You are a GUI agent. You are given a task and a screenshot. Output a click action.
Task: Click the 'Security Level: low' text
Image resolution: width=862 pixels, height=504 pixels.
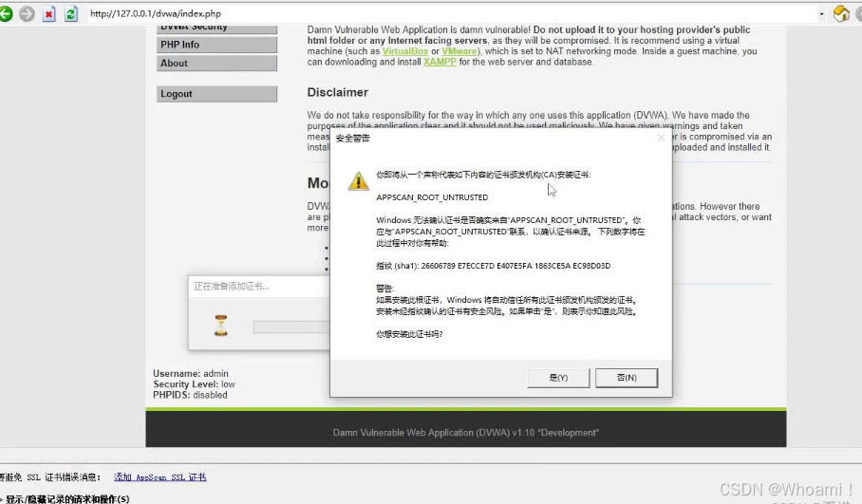pos(194,384)
